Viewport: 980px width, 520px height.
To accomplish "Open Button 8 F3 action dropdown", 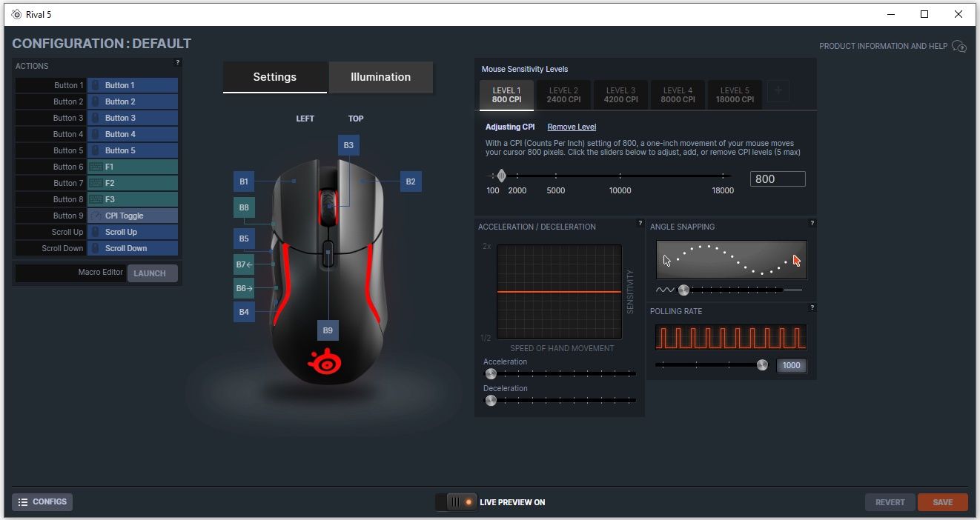I will [133, 199].
